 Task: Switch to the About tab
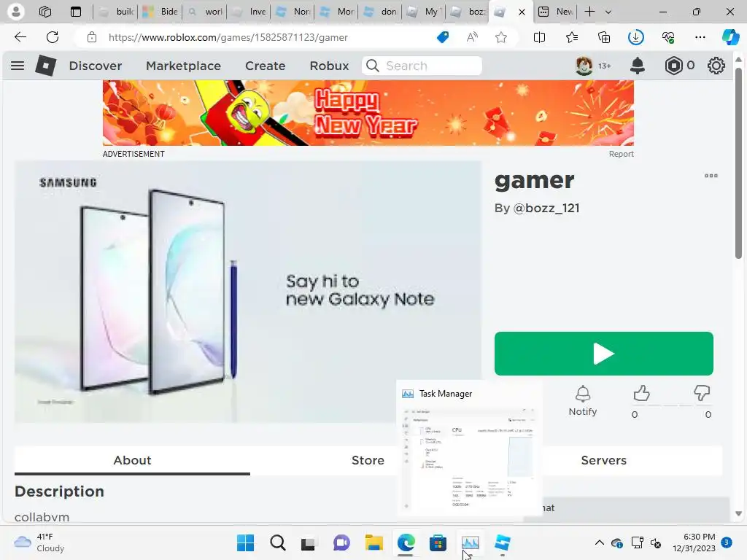(x=133, y=461)
